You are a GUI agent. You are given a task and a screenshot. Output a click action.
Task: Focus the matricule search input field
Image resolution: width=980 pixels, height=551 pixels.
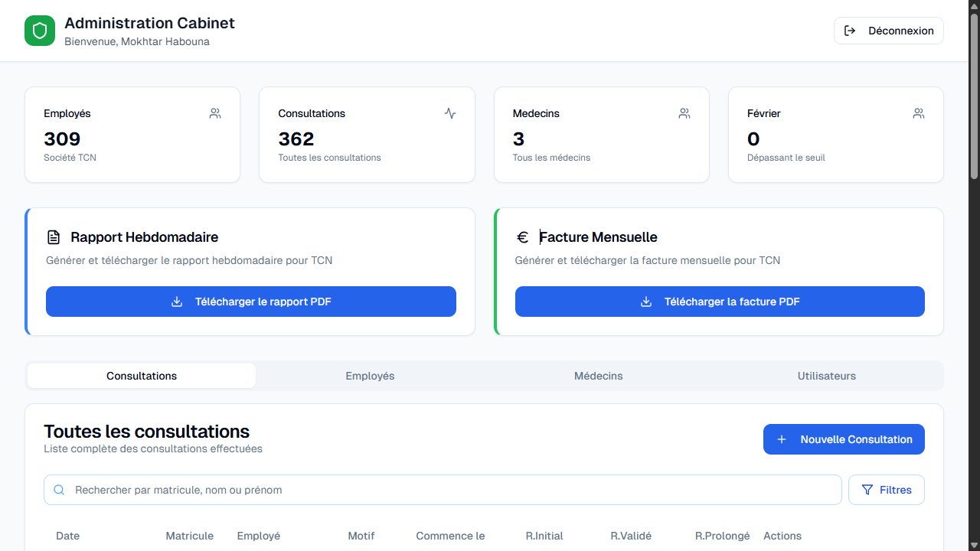pyautogui.click(x=452, y=490)
